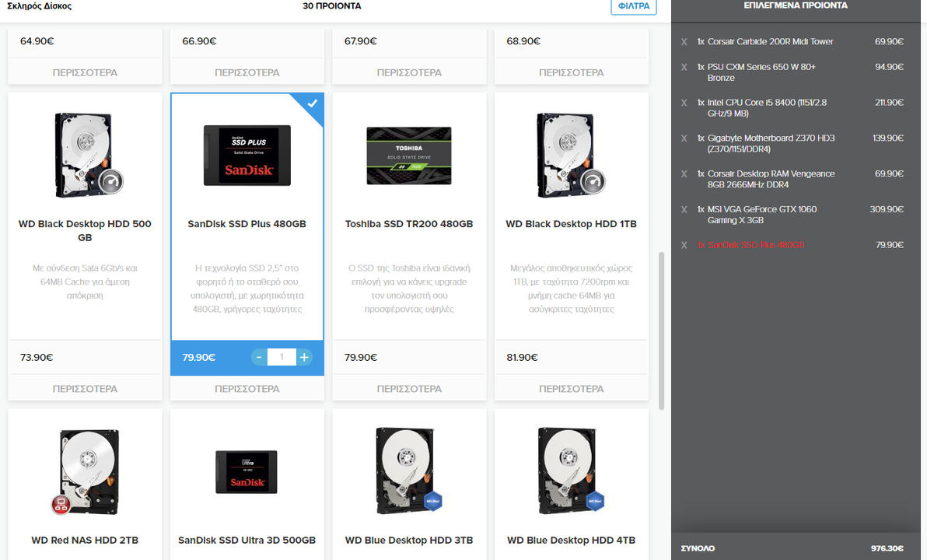The height and width of the screenshot is (560, 927).
Task: Click the SanDisk SSD Plus quantity field
Action: 282,357
